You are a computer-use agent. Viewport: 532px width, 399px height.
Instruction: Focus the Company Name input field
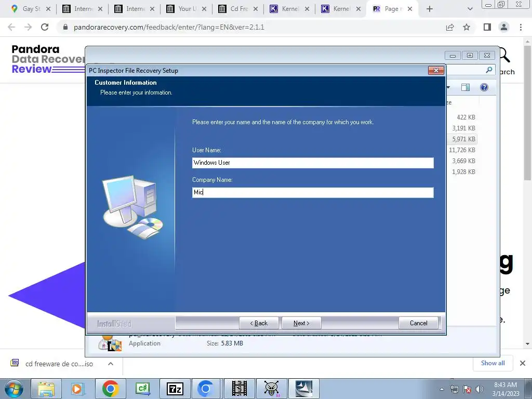coord(313,192)
